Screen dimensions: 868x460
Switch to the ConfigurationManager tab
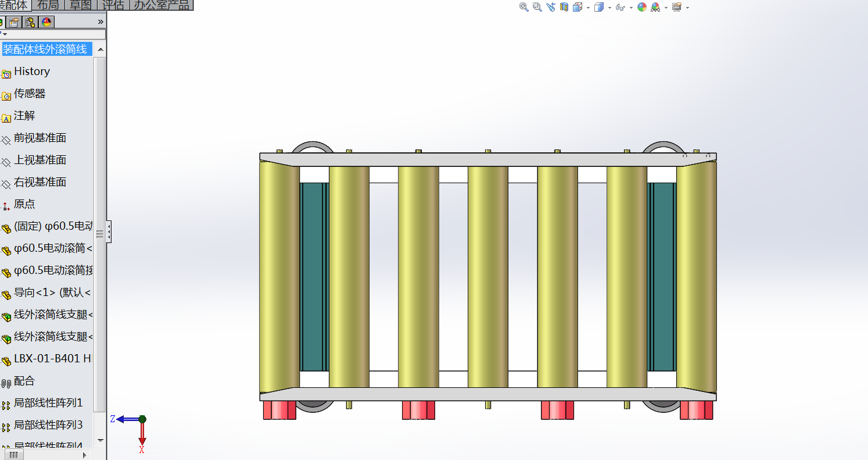click(x=30, y=22)
